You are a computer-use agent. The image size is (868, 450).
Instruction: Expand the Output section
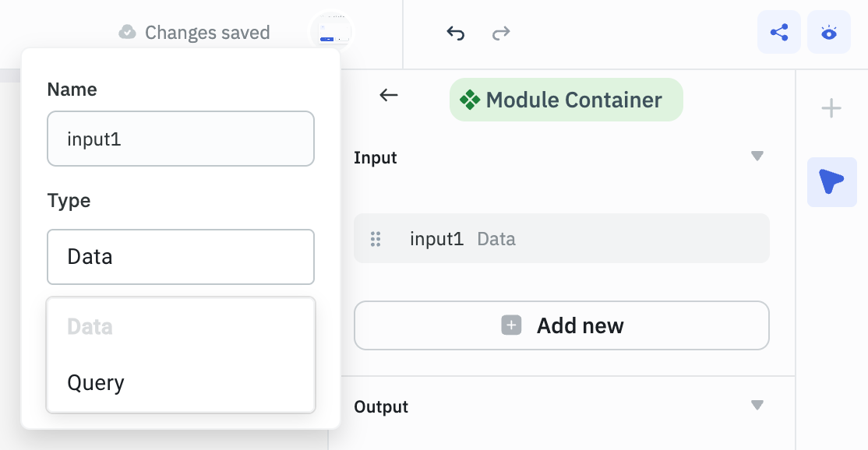click(757, 405)
